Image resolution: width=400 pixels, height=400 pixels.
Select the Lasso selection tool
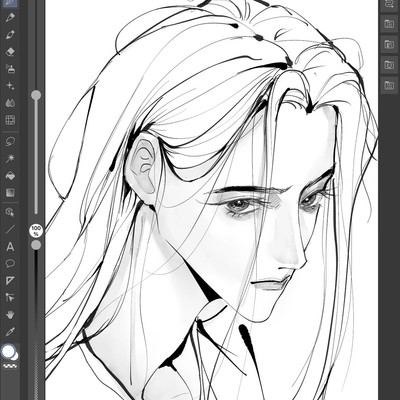coord(10,142)
